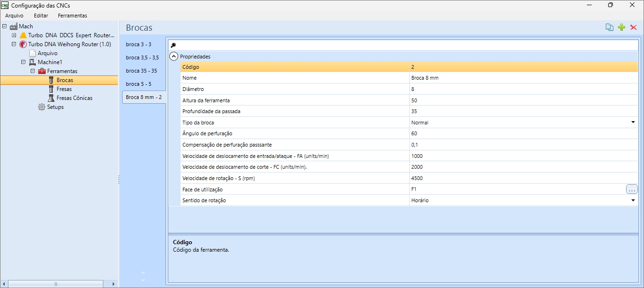Screen dimensions: 644x288
Task: Delete the drill bit with red X
Action: (634, 27)
